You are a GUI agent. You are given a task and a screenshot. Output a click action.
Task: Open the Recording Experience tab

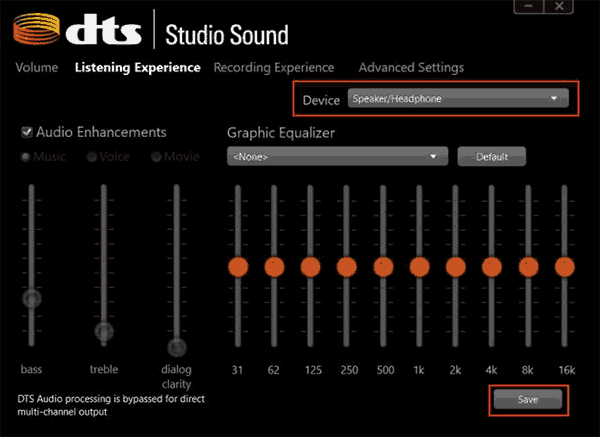[x=274, y=68]
